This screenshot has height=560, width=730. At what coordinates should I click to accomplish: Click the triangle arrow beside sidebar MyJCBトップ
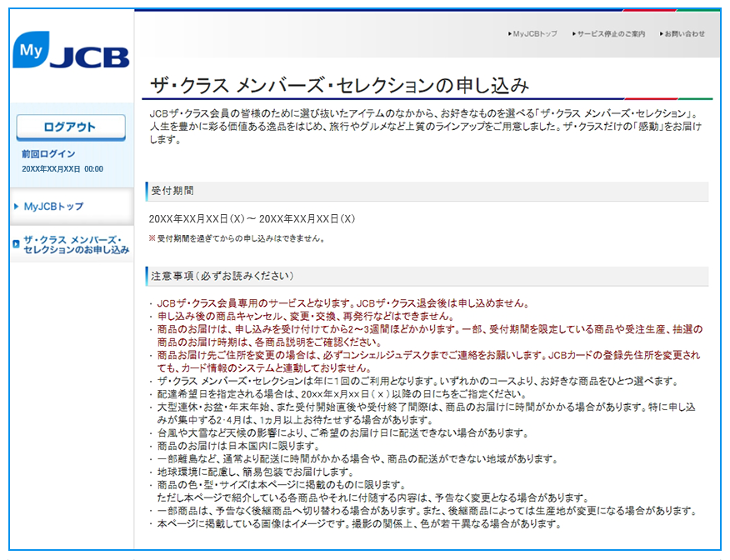tap(17, 206)
